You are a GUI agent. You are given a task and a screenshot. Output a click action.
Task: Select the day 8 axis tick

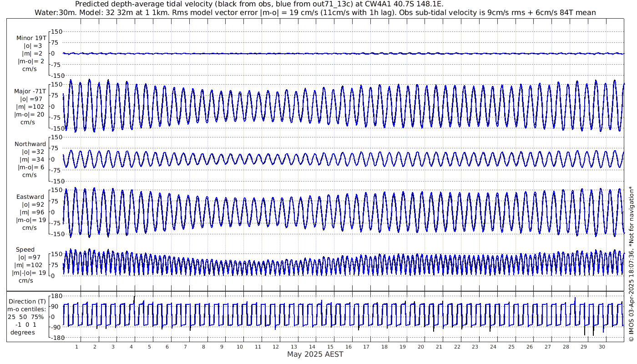click(203, 347)
